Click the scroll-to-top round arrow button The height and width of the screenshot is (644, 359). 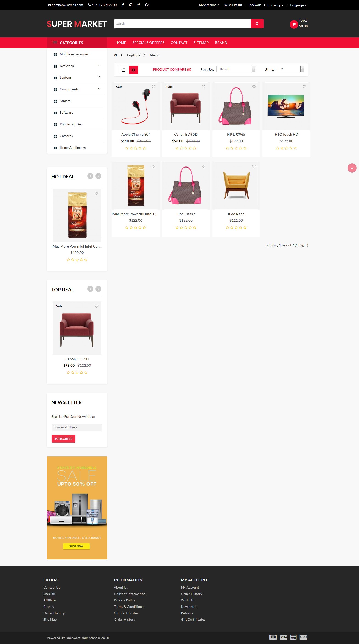pyautogui.click(x=352, y=168)
